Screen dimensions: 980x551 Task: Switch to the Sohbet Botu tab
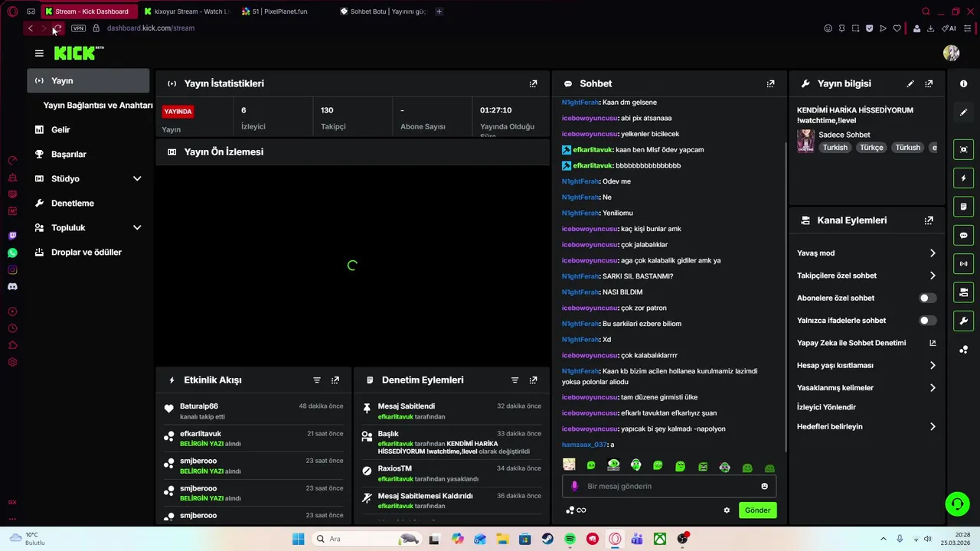(383, 11)
